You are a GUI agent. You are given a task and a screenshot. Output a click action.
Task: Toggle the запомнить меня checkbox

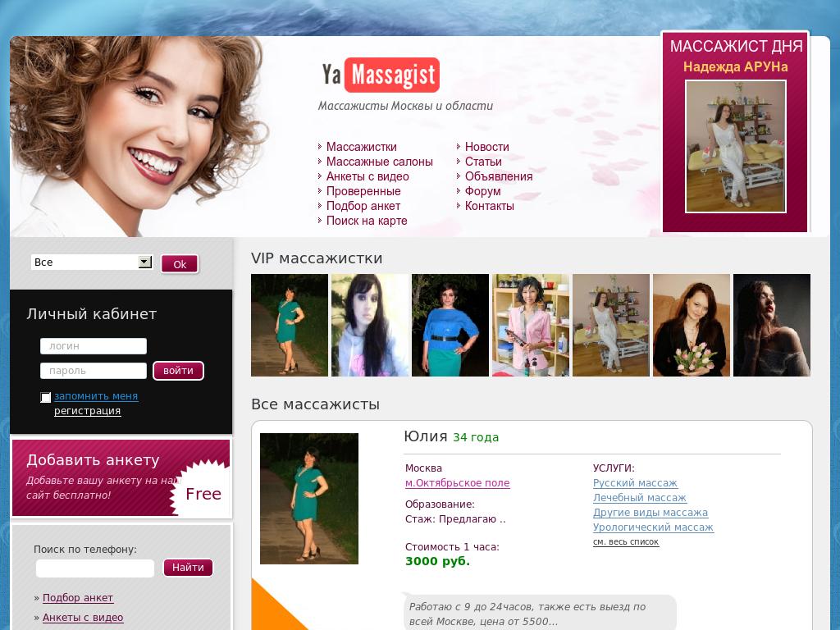tap(46, 397)
